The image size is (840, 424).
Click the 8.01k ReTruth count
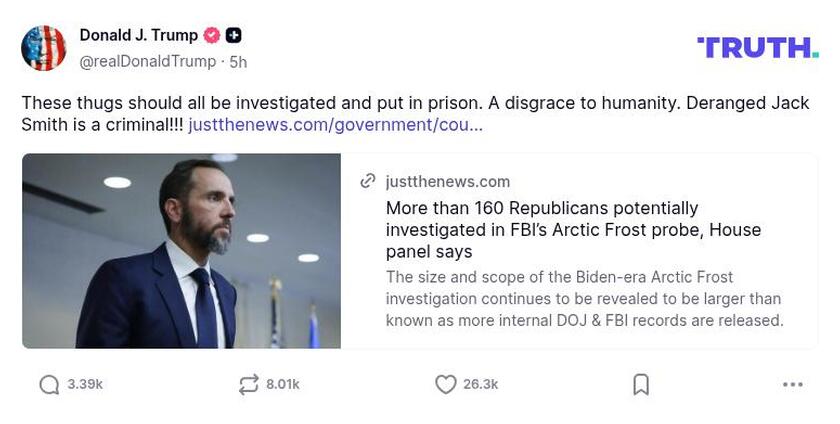283,385
